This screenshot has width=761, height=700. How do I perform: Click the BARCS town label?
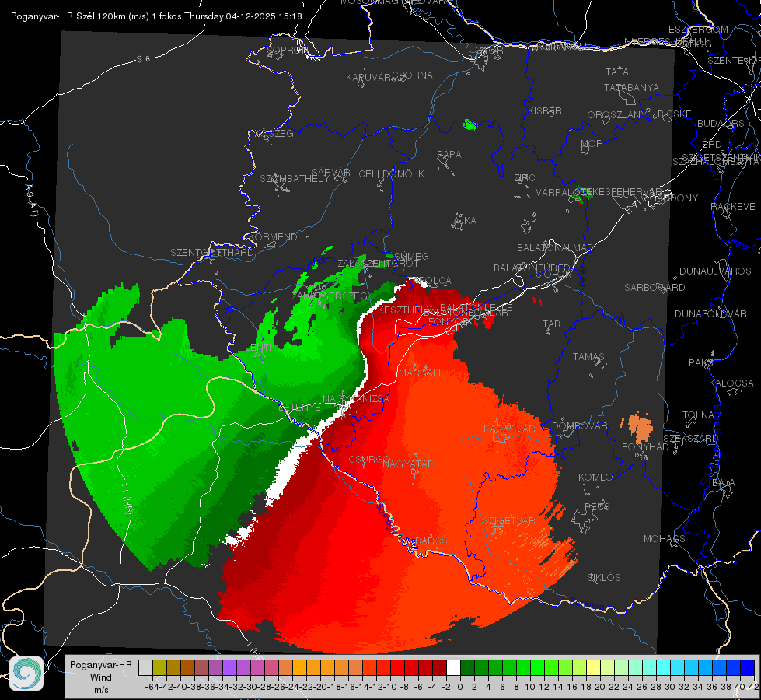point(431,541)
